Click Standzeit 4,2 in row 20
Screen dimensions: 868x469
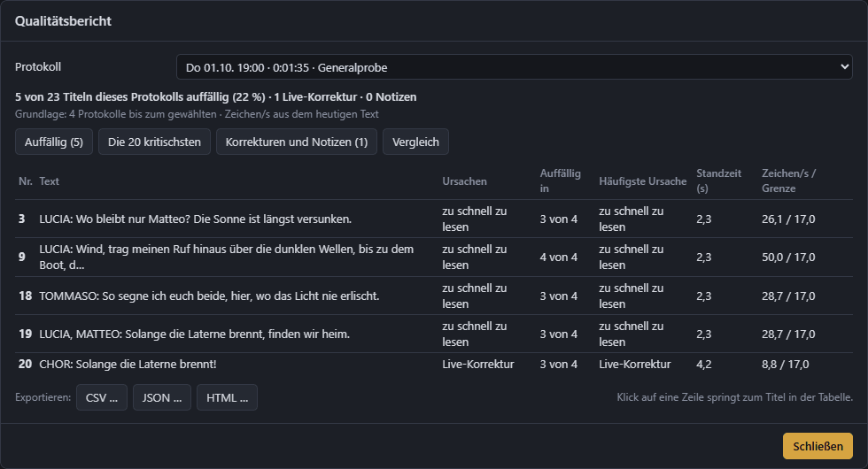[704, 365]
